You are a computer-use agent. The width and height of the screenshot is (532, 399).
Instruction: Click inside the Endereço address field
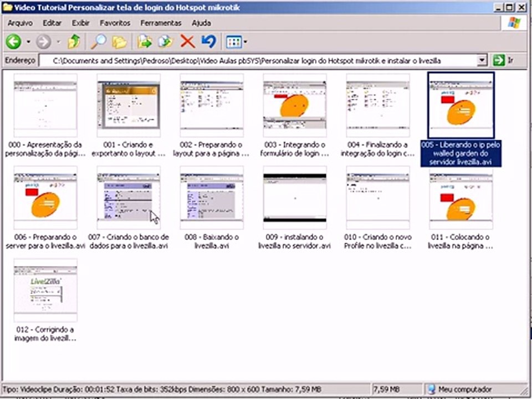coord(259,61)
